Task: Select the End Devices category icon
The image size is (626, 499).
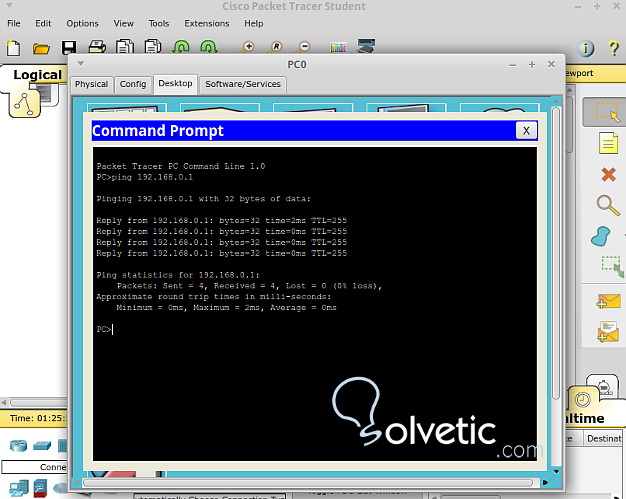Action: pyautogui.click(x=19, y=488)
